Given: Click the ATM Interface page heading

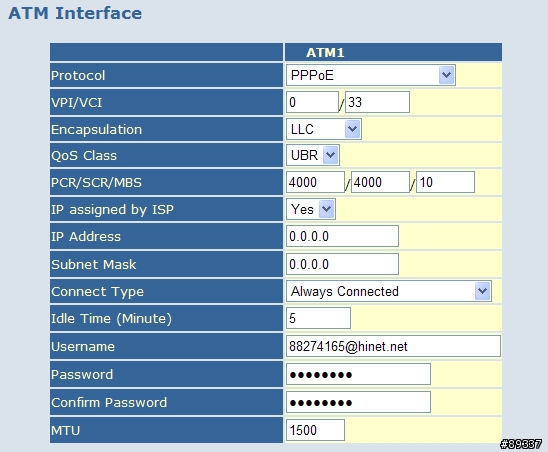Looking at the screenshot, I should (x=75, y=13).
